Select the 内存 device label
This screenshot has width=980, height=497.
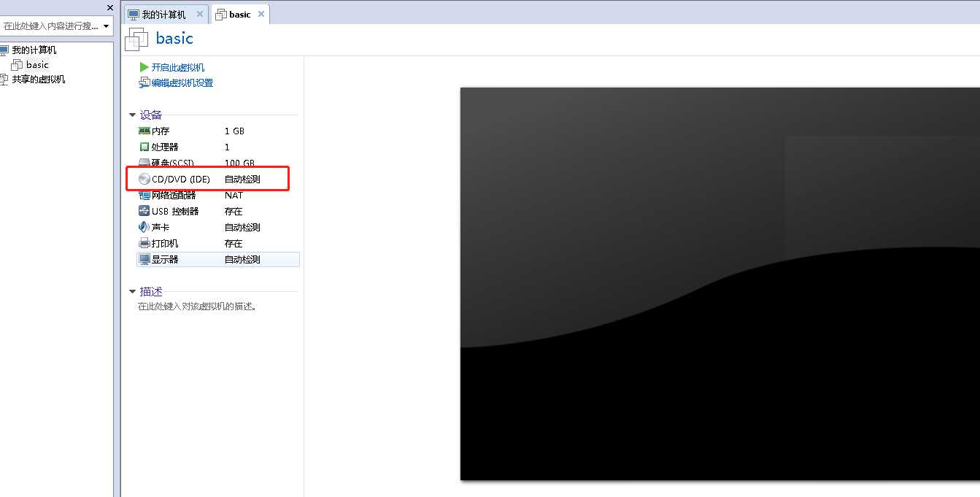[x=161, y=131]
